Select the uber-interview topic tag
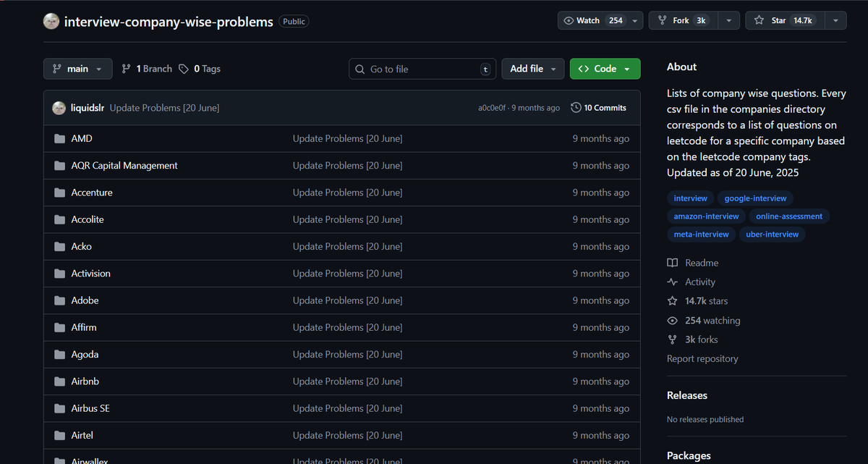The image size is (868, 464). coord(773,235)
